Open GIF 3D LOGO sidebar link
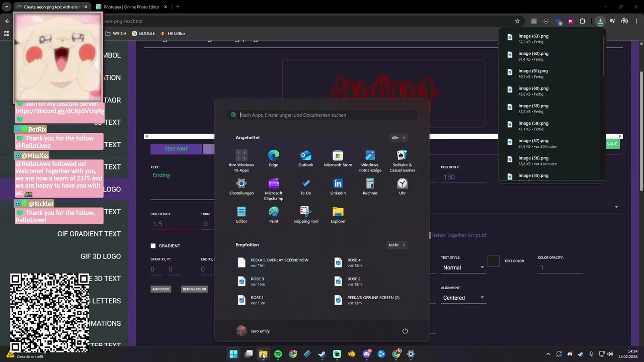Screen dimensions: 644x362 (101, 256)
